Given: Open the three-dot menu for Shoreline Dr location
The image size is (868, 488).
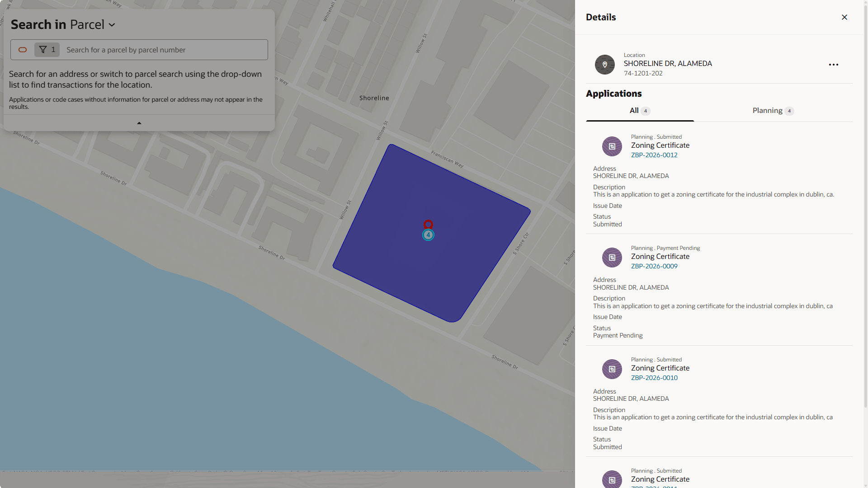Looking at the screenshot, I should click(x=834, y=65).
